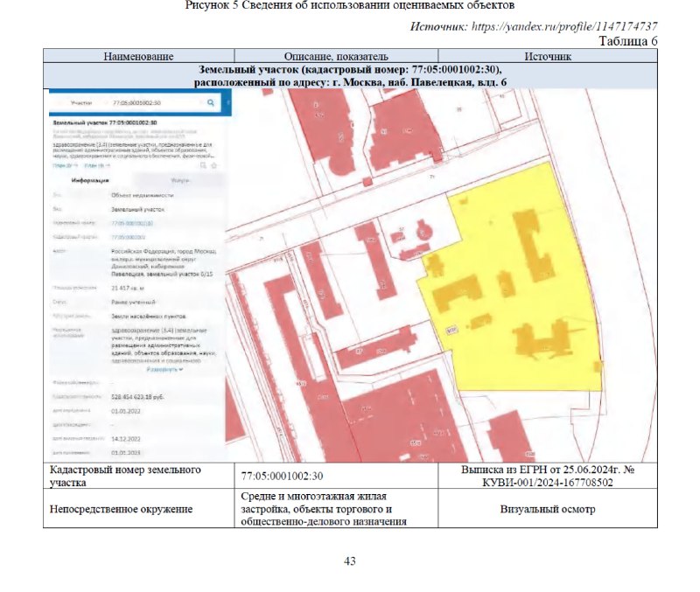Click the Источник column header in the table
The width and height of the screenshot is (700, 592).
(x=548, y=56)
